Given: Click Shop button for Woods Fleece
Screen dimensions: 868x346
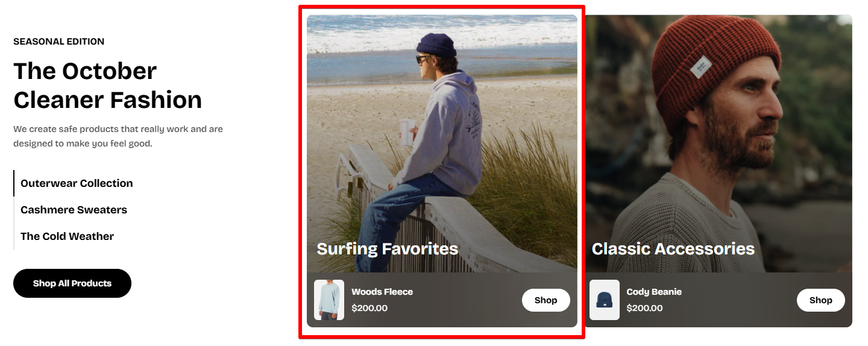Looking at the screenshot, I should click(x=546, y=300).
